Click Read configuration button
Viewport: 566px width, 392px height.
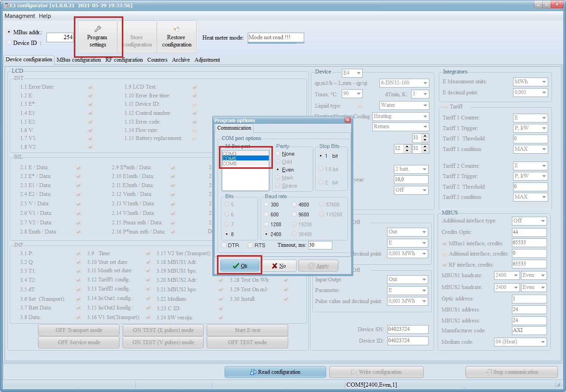click(x=275, y=372)
